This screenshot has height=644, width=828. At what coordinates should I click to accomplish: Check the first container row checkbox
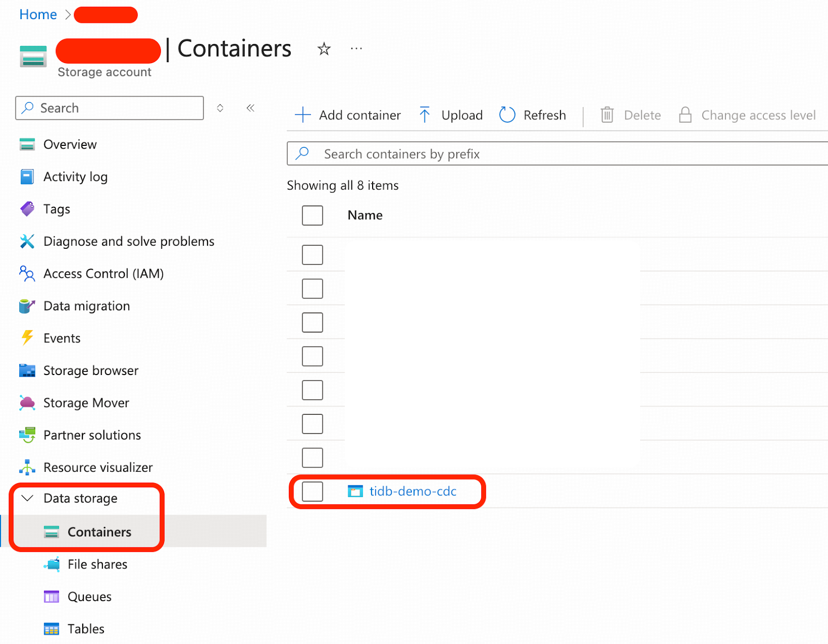coord(313,255)
